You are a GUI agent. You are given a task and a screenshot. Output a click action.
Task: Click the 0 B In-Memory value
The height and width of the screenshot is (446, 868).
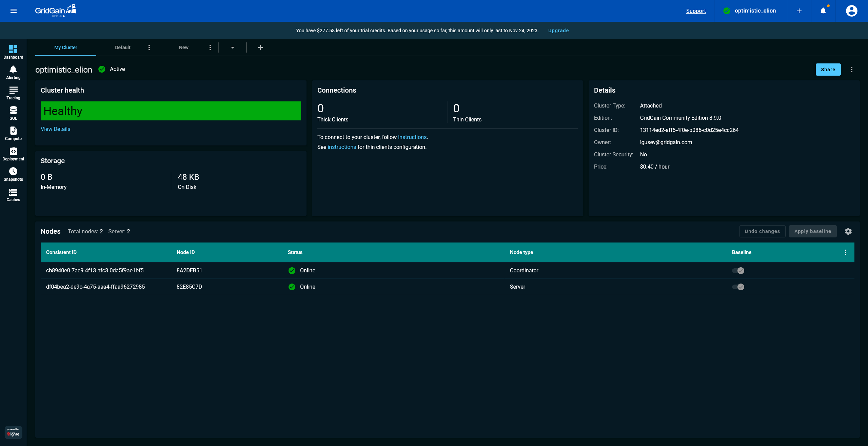pos(46,177)
